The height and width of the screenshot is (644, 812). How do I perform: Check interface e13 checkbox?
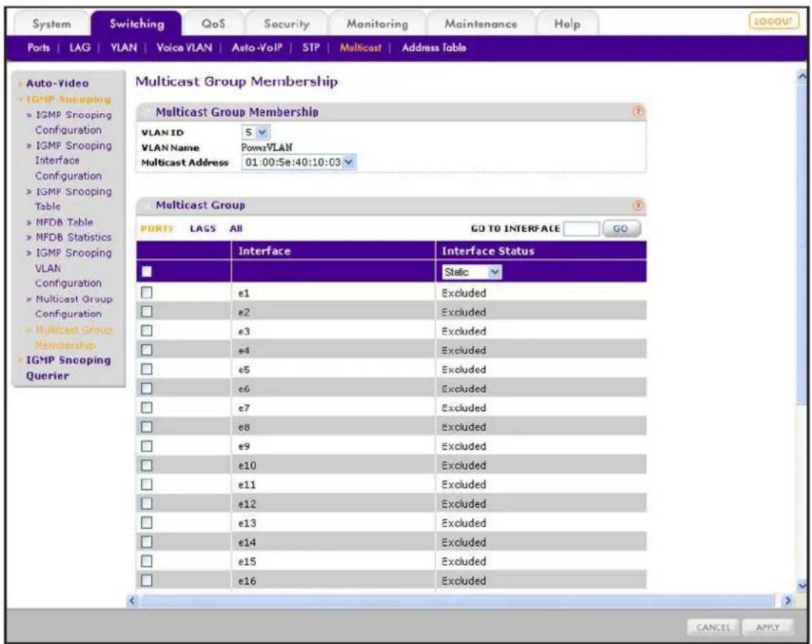146,522
